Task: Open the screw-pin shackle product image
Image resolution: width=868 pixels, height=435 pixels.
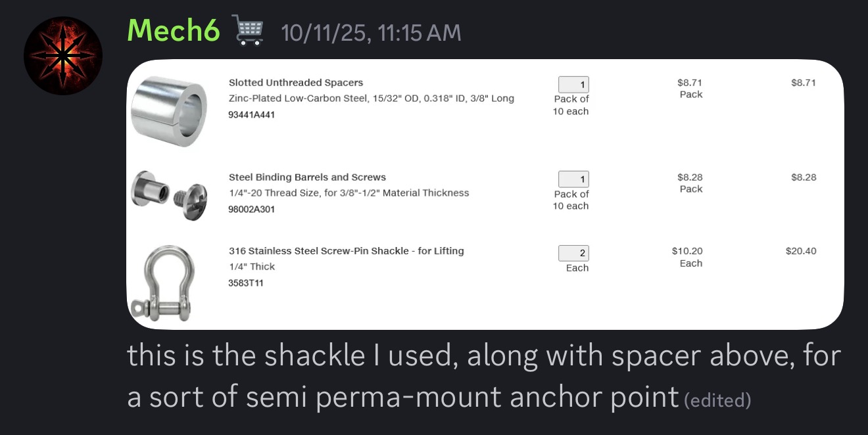Action: click(x=163, y=281)
